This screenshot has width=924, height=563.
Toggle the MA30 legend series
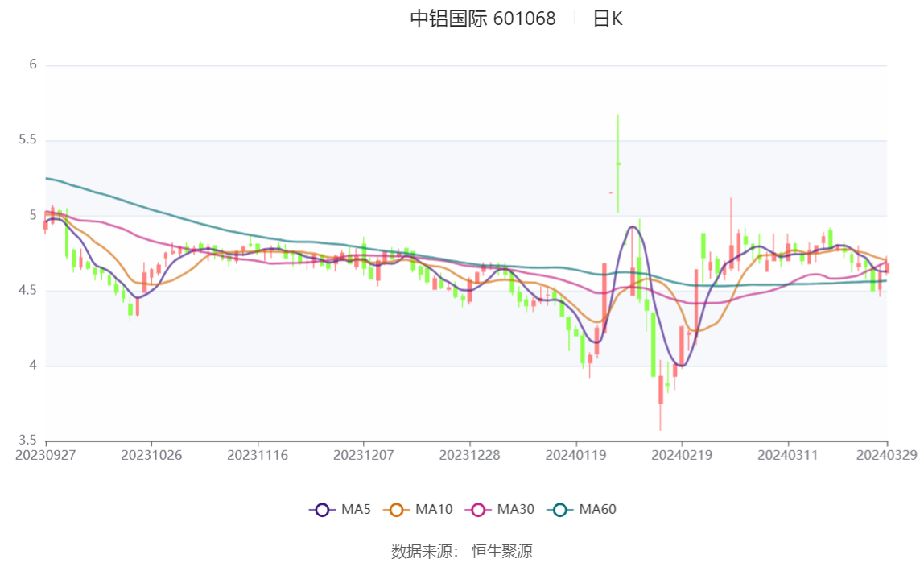(x=500, y=509)
